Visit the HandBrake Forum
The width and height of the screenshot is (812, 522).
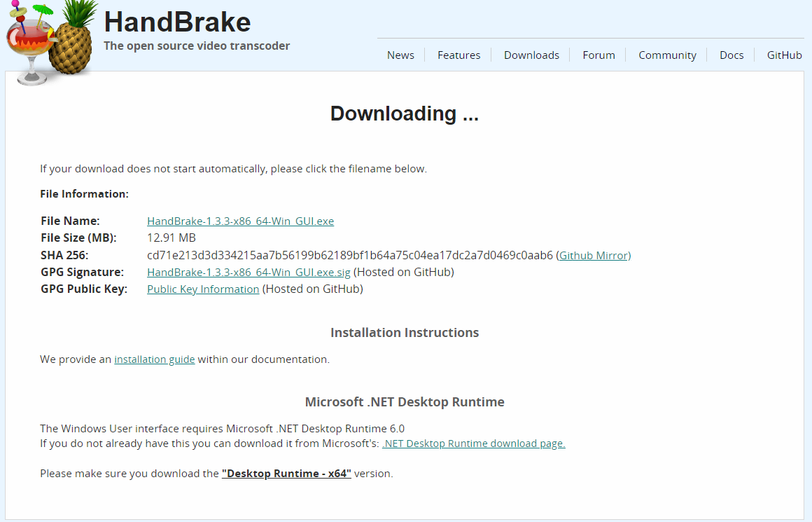(598, 55)
